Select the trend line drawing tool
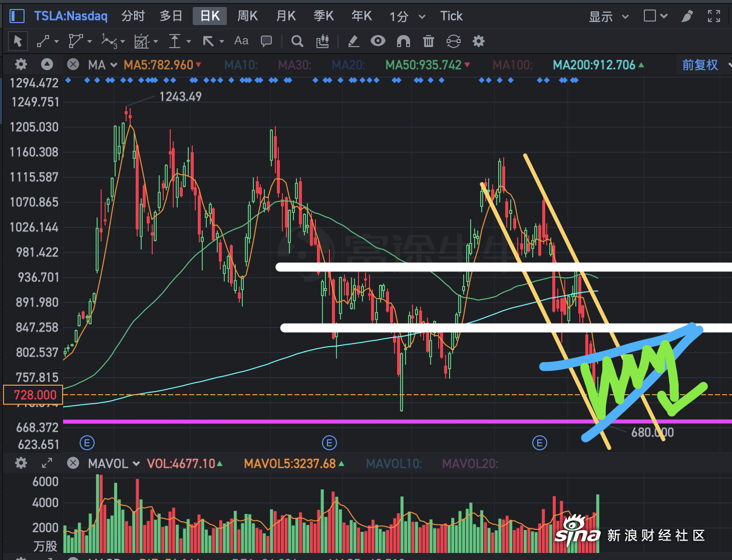The width and height of the screenshot is (732, 560). pyautogui.click(x=43, y=41)
